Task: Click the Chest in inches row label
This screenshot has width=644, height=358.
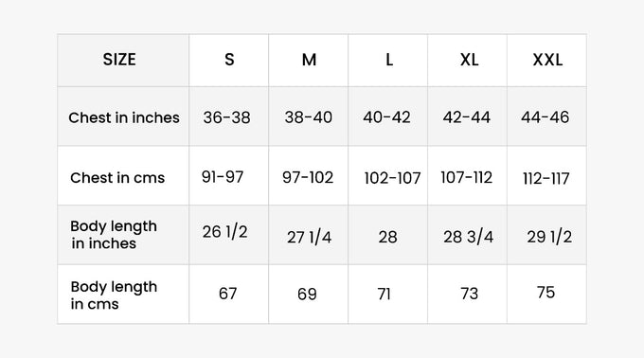Action: point(124,117)
